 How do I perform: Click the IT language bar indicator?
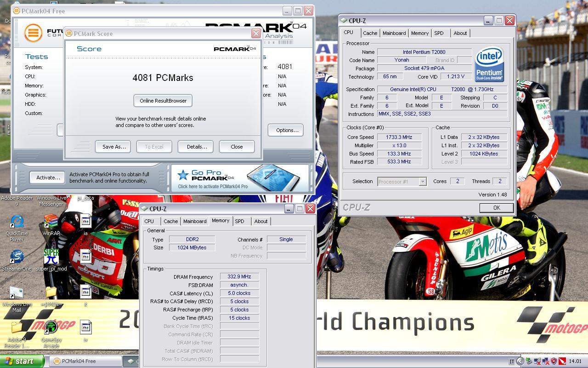511,362
